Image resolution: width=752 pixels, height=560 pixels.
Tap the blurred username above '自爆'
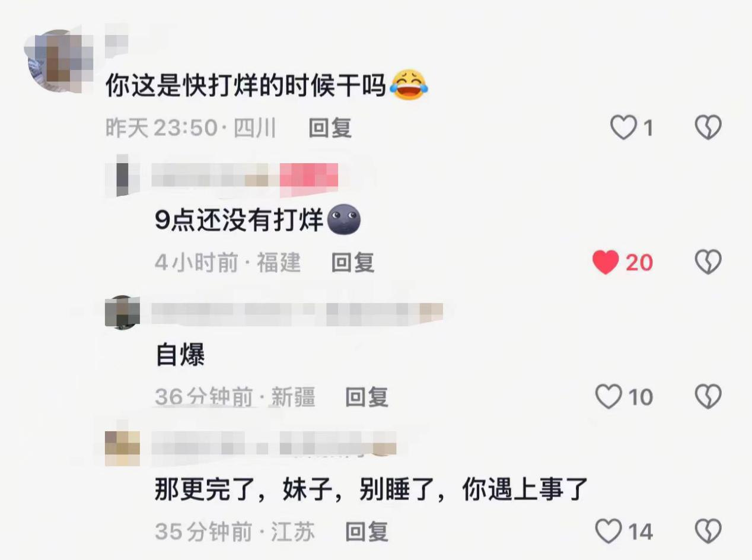[x=297, y=313]
